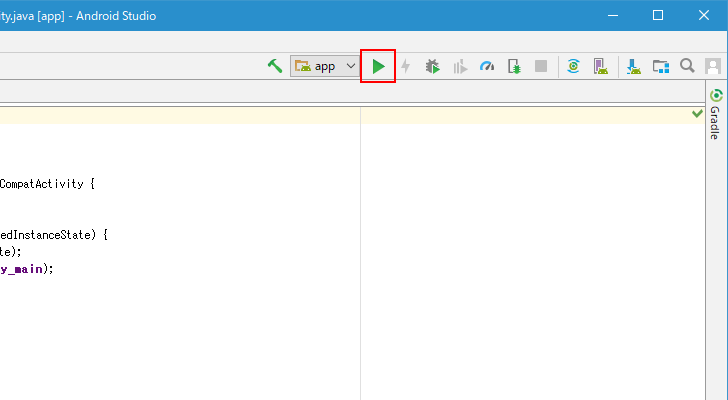Click the gray Stop square button

point(541,66)
